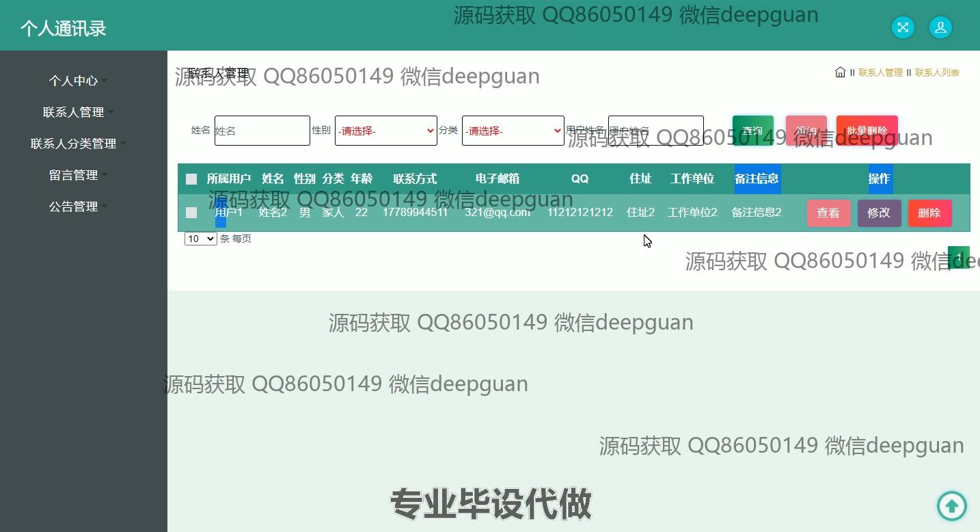This screenshot has width=980, height=532.
Task: Click the home icon in breadcrumb
Action: click(840, 72)
